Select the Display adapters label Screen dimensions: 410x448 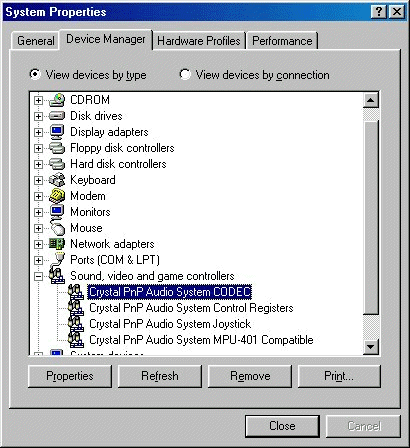click(109, 132)
